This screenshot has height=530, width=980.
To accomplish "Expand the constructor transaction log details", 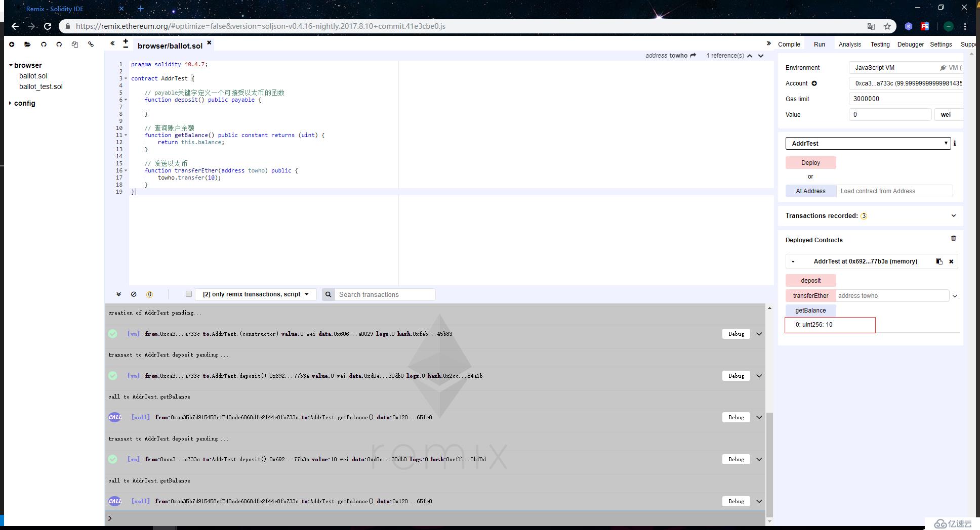I will pos(759,334).
